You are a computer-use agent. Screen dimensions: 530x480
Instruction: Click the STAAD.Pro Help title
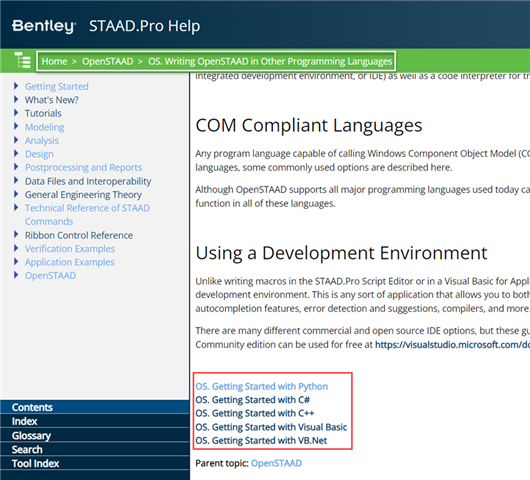point(145,26)
